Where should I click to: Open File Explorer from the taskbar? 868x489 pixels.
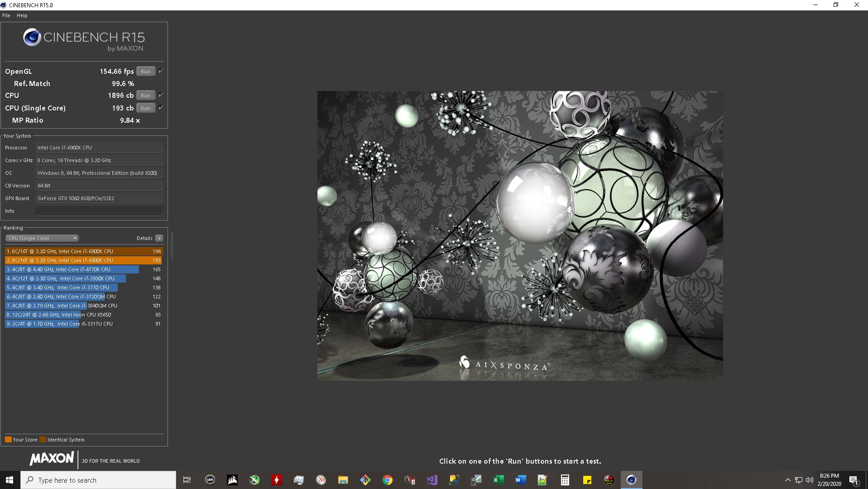343,480
